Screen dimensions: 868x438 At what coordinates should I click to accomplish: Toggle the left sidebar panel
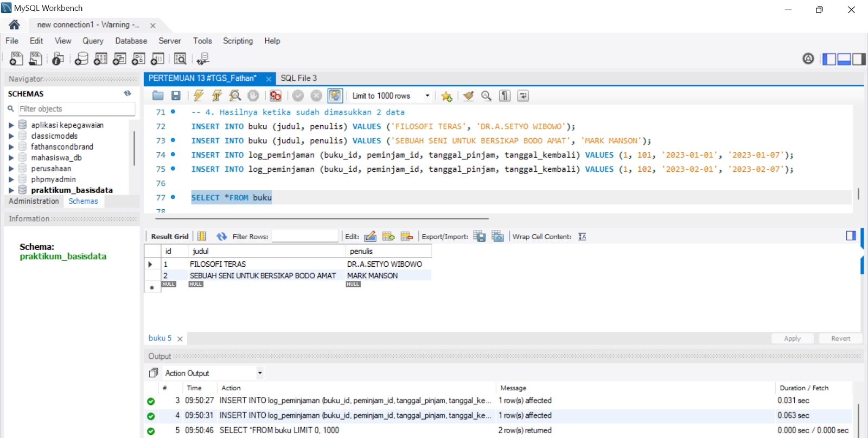(x=829, y=59)
